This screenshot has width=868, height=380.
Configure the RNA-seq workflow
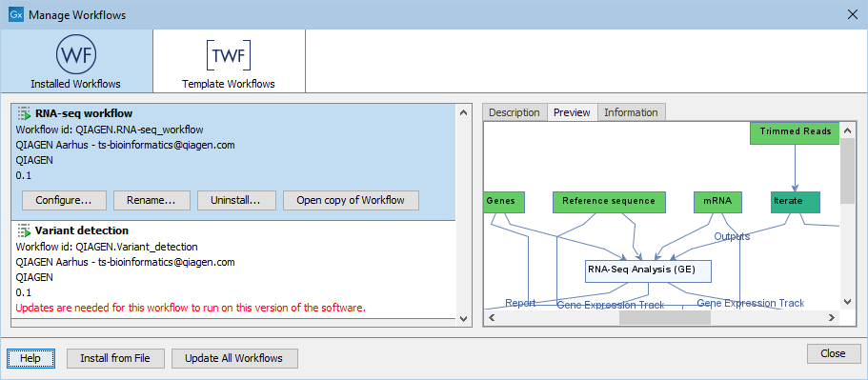[x=64, y=200]
